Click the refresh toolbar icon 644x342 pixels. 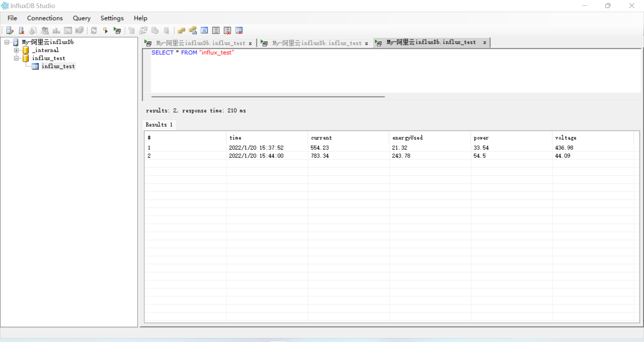coord(94,31)
